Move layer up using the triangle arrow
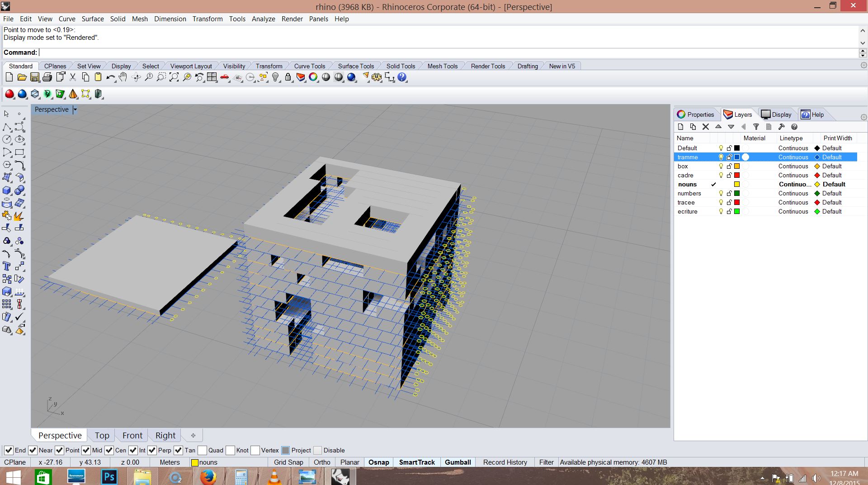Screen dimensions: 868x485 (718, 127)
